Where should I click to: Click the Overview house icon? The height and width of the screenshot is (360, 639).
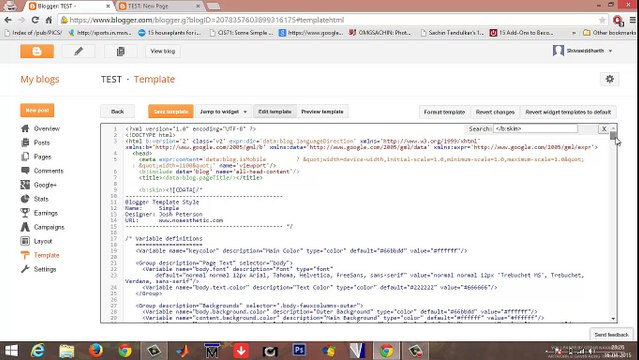click(x=25, y=128)
